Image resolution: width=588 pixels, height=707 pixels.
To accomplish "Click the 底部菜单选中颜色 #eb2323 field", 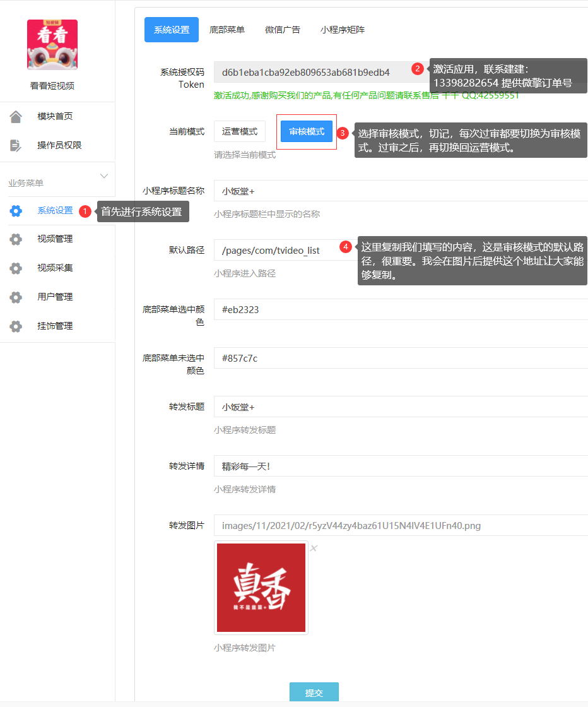I will pos(401,310).
